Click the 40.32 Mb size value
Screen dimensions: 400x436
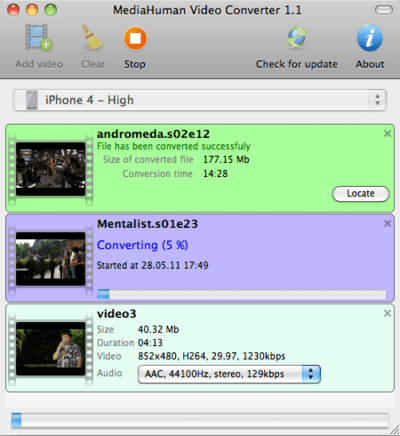[158, 330]
